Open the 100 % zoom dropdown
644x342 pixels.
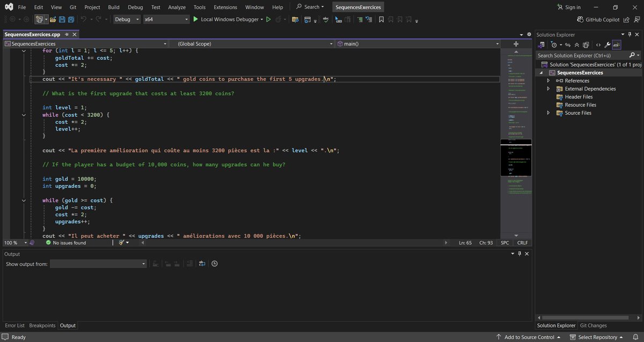[24, 243]
